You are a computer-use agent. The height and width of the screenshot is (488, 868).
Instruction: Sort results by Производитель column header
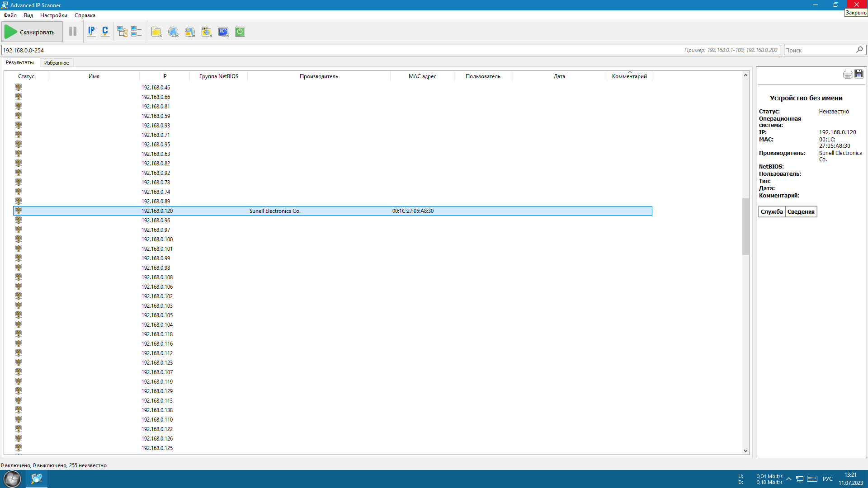pyautogui.click(x=319, y=76)
